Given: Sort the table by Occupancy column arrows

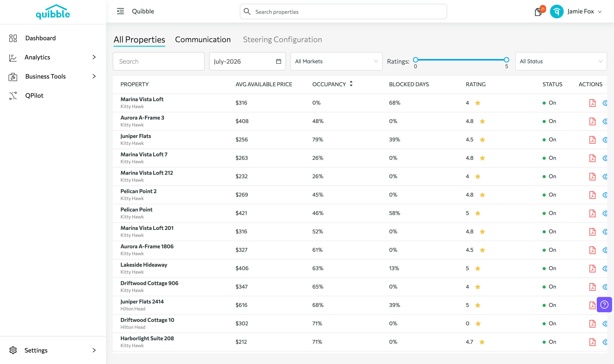Looking at the screenshot, I should coord(351,84).
